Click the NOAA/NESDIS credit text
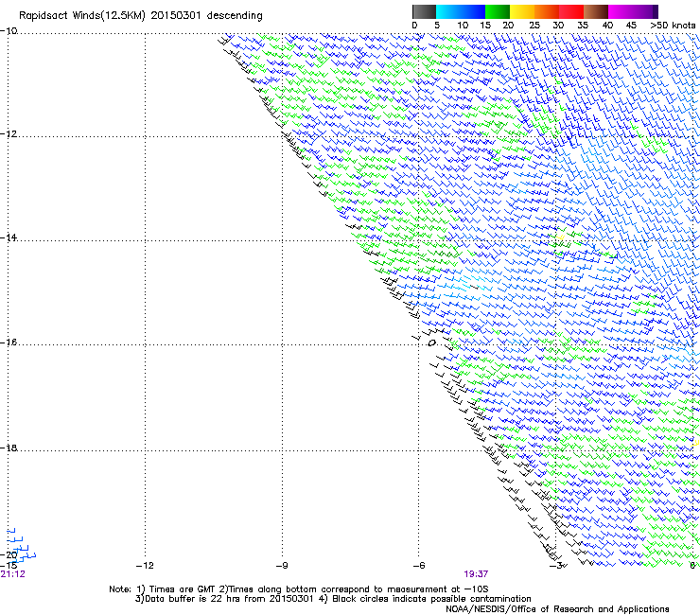 click(x=557, y=609)
